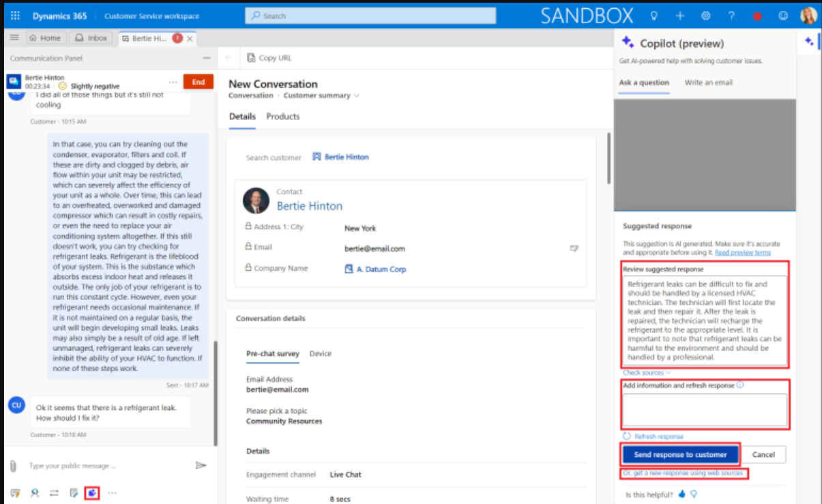This screenshot has width=822, height=504.
Task: Copy URL of the conversation
Action: 269,58
